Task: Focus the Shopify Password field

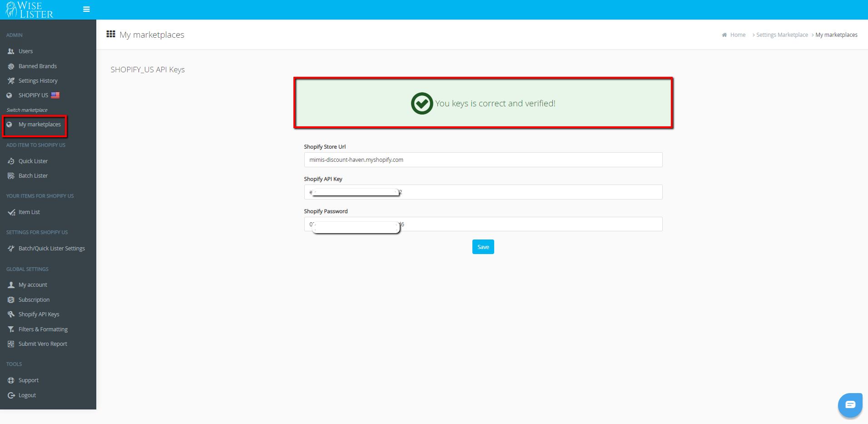Action: (483, 224)
